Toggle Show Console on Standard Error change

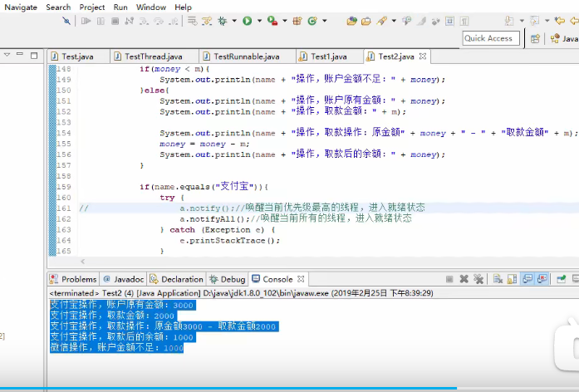(x=542, y=279)
